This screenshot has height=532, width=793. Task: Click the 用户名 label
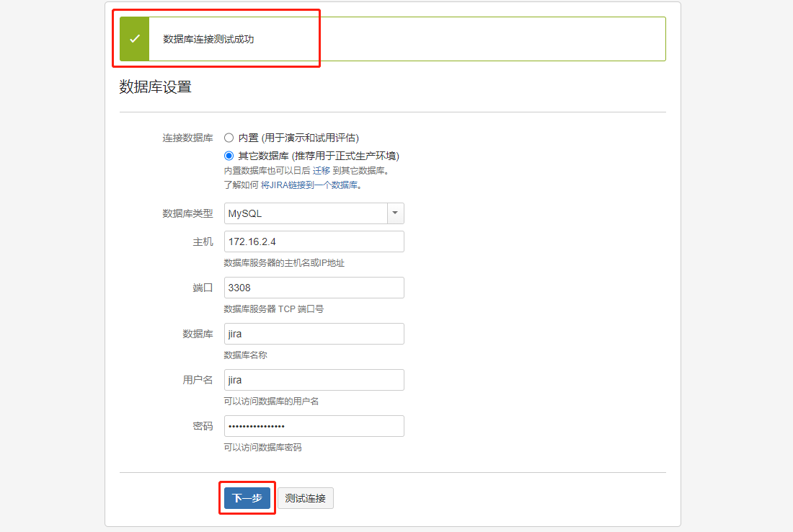[x=198, y=380]
